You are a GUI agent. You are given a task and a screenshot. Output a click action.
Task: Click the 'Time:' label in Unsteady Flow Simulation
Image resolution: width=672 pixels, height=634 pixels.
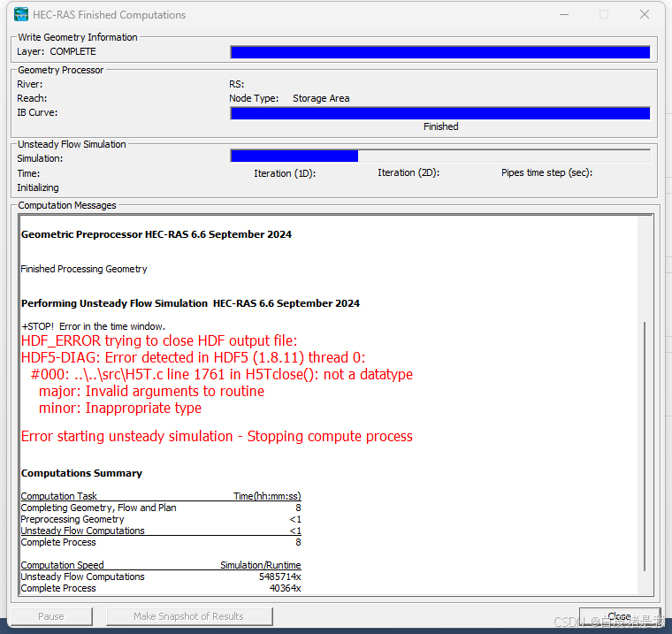coord(28,173)
